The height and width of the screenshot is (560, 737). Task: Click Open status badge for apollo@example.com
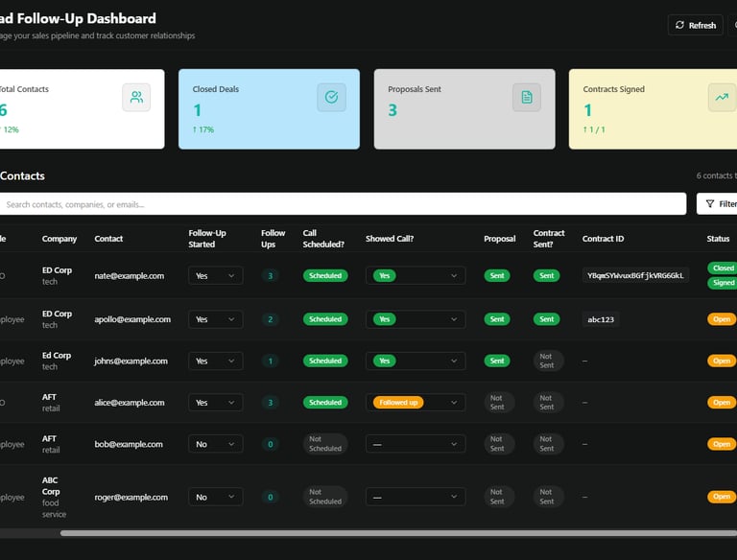click(x=722, y=319)
